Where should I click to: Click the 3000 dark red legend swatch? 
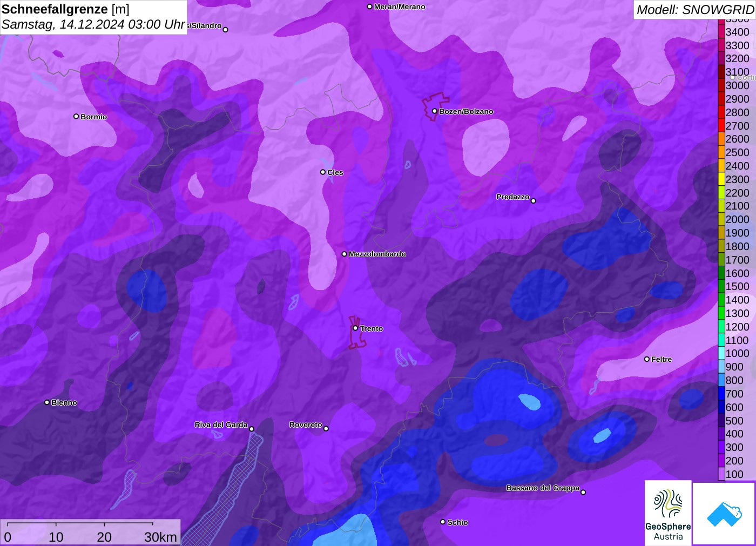[721, 85]
